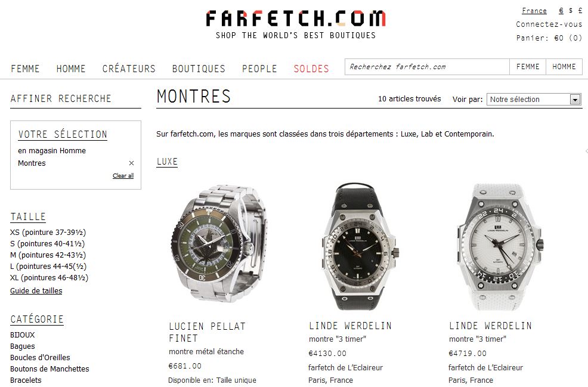The height and width of the screenshot is (387, 588).
Task: Open the Guide de tailles link
Action: point(36,290)
